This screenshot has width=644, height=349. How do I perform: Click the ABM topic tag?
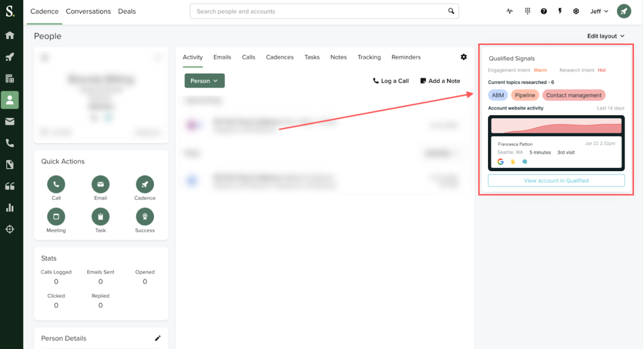coord(498,95)
